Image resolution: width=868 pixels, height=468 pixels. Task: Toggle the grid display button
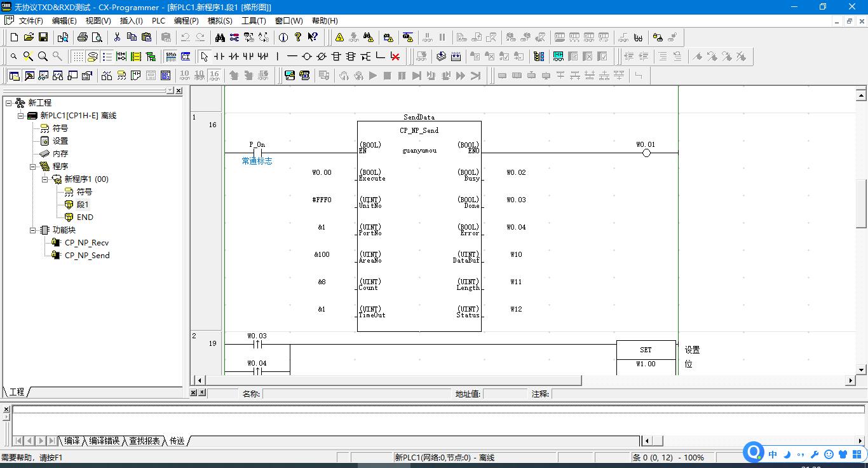[78, 57]
